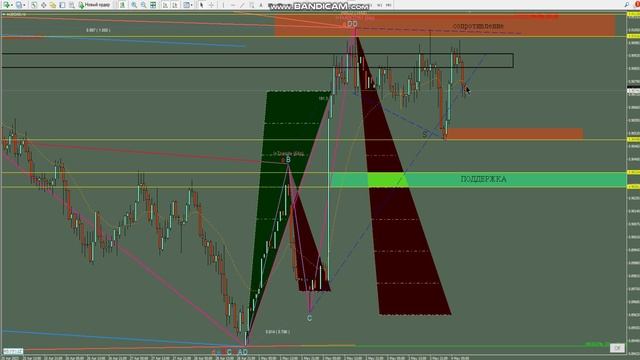Viewport: 640px width, 360px height.
Task: Expand the Indicators list dropdown arrow
Action: (191, 5)
